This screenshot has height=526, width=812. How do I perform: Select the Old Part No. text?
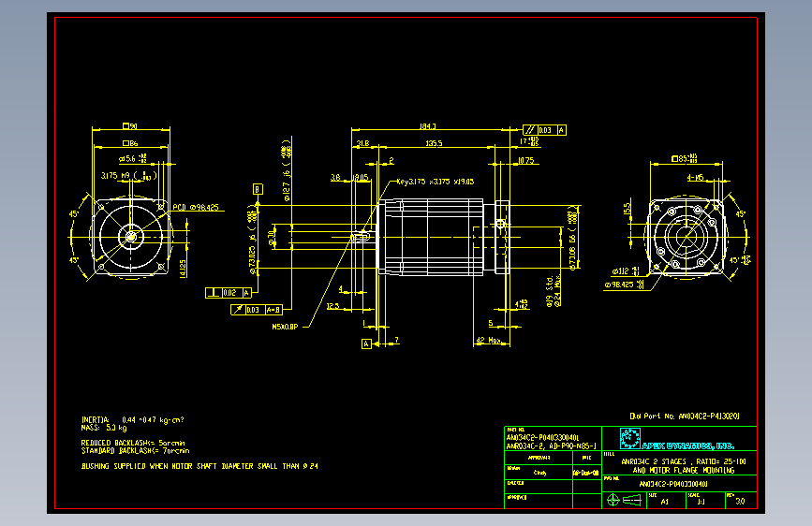[685, 416]
